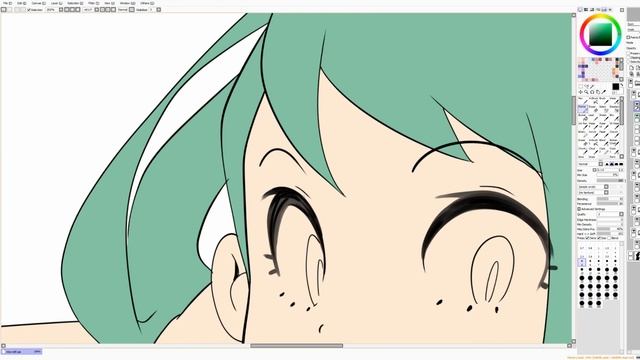640x360 pixels.
Task: Select the Hand pan tool
Action: click(598, 92)
